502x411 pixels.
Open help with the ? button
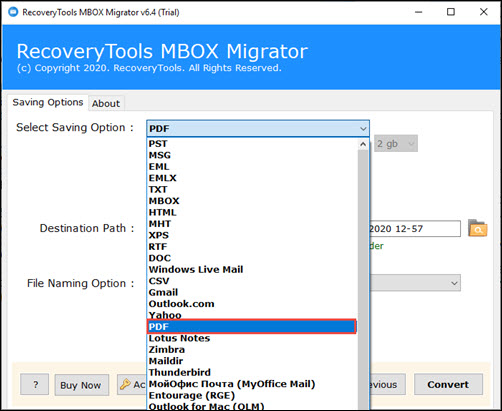34,384
